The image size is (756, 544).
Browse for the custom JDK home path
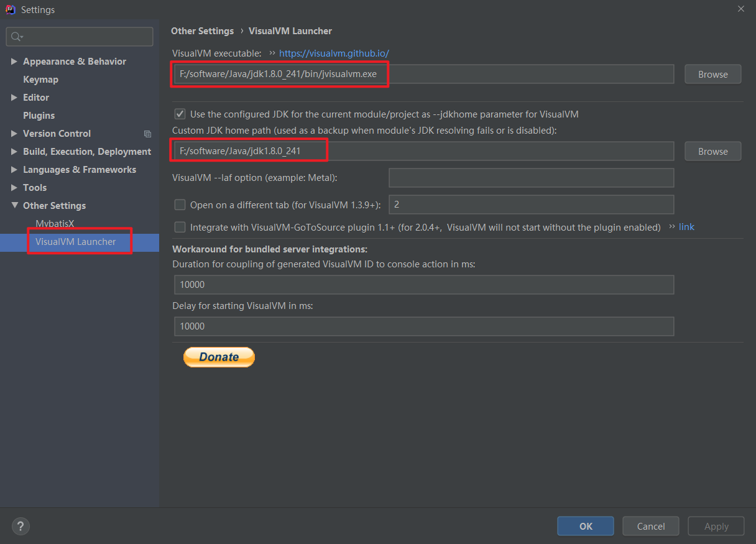[713, 151]
